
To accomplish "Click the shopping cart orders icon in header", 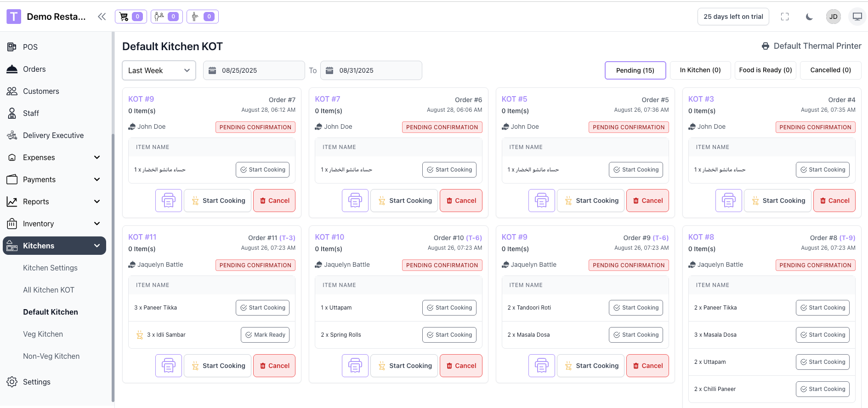I will click(130, 17).
